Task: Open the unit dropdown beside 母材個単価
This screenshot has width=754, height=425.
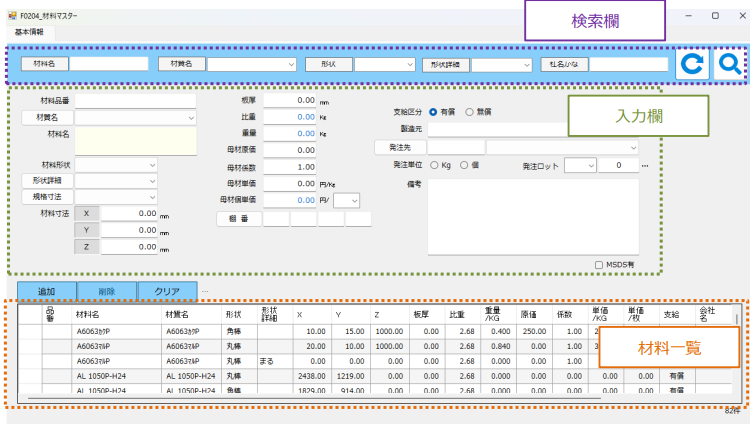Action: point(354,201)
